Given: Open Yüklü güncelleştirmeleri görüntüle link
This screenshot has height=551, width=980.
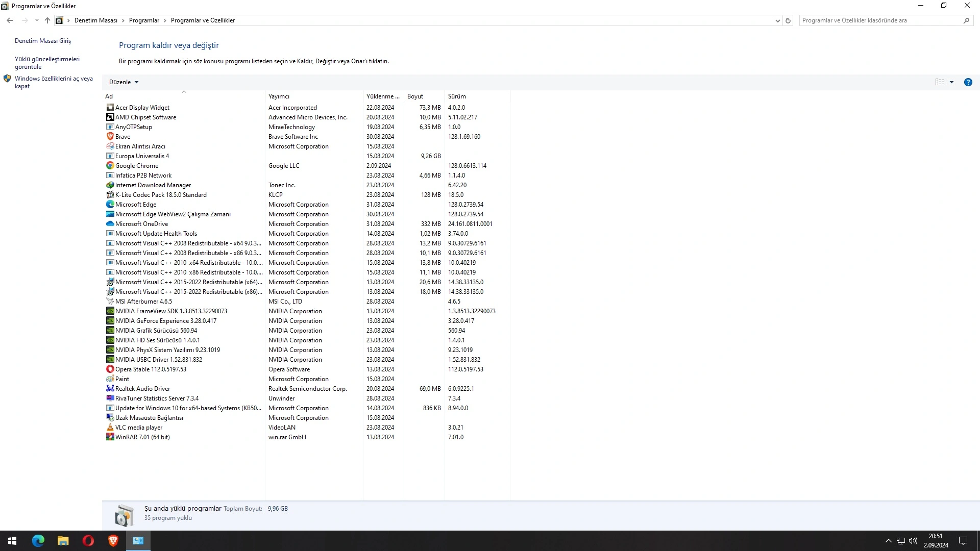Looking at the screenshot, I should click(x=47, y=63).
